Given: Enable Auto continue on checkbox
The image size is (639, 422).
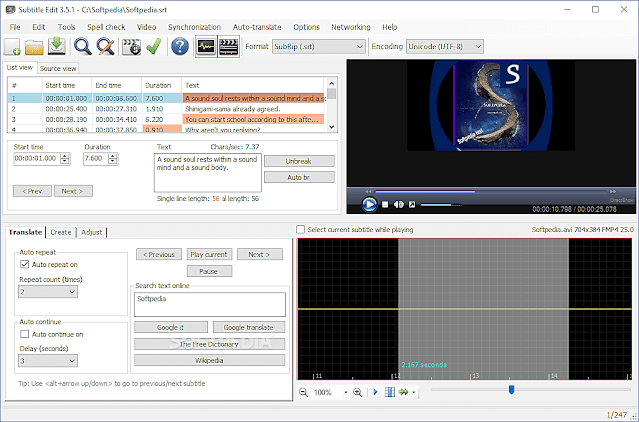Looking at the screenshot, I should [25, 334].
